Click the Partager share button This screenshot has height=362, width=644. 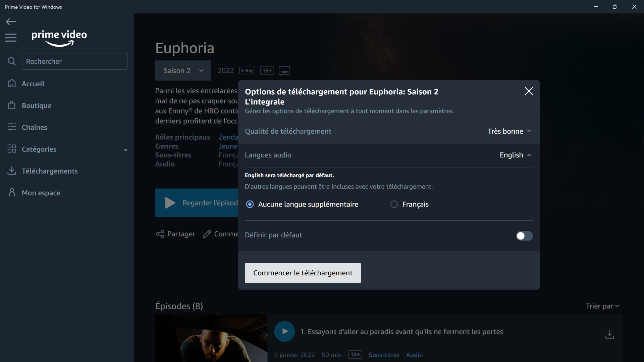(175, 234)
